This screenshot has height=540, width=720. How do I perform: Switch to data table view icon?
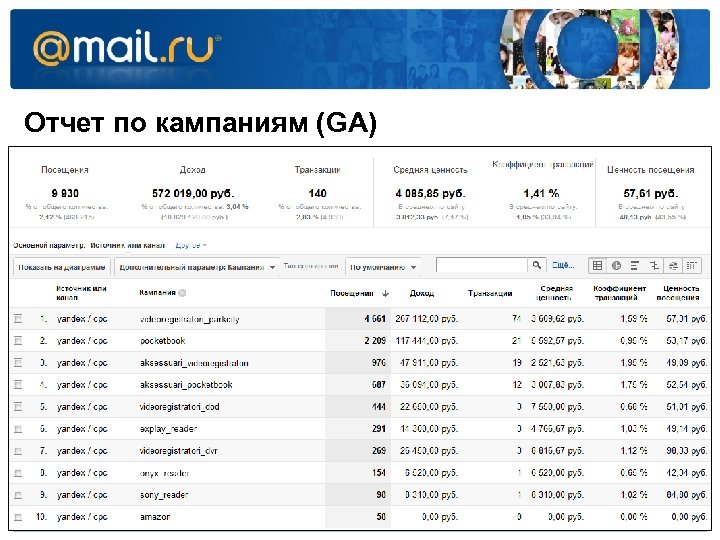(x=597, y=266)
